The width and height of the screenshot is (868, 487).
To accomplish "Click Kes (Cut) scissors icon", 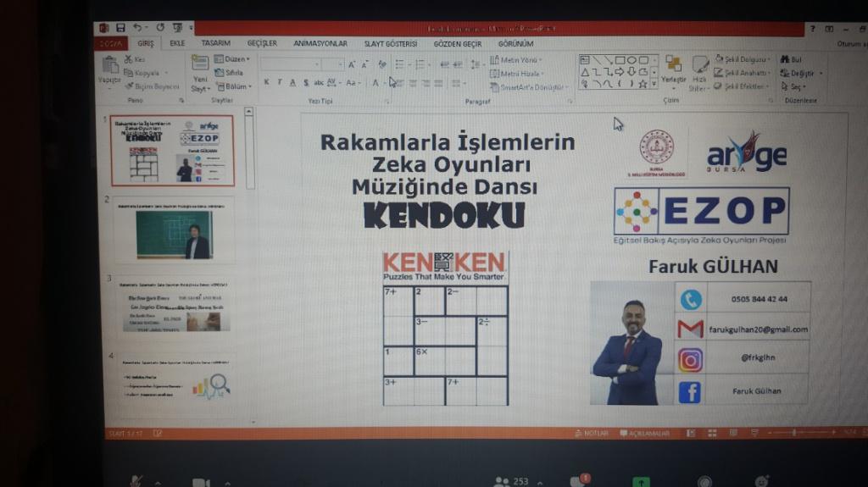I will tap(129, 59).
